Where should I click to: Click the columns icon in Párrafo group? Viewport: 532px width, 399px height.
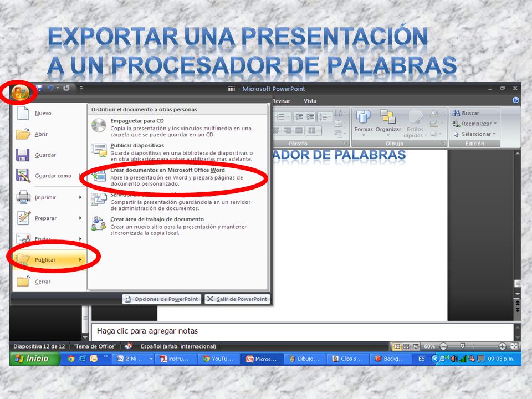[x=314, y=130]
